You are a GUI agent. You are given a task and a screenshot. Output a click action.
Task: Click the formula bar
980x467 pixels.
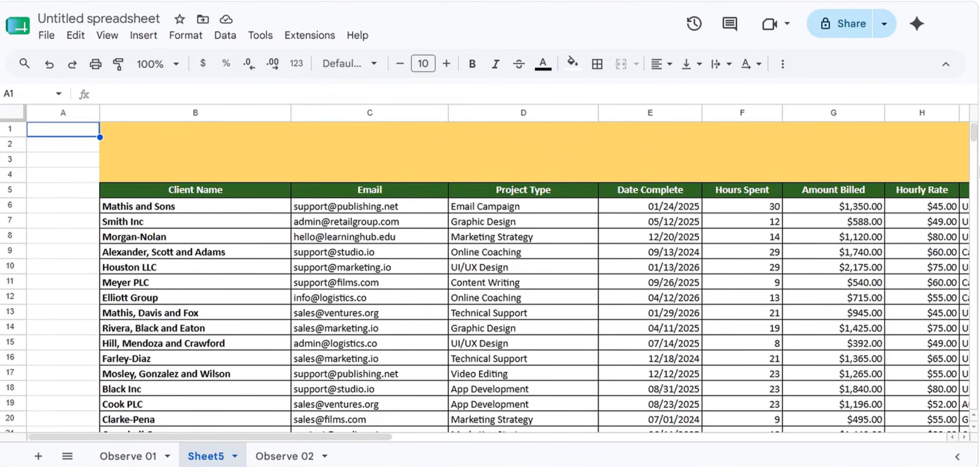533,94
